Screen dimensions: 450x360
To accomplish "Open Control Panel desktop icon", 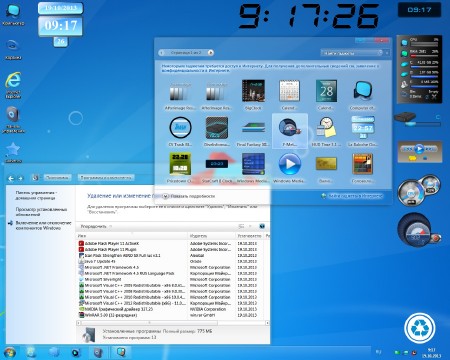I will [x=13, y=119].
